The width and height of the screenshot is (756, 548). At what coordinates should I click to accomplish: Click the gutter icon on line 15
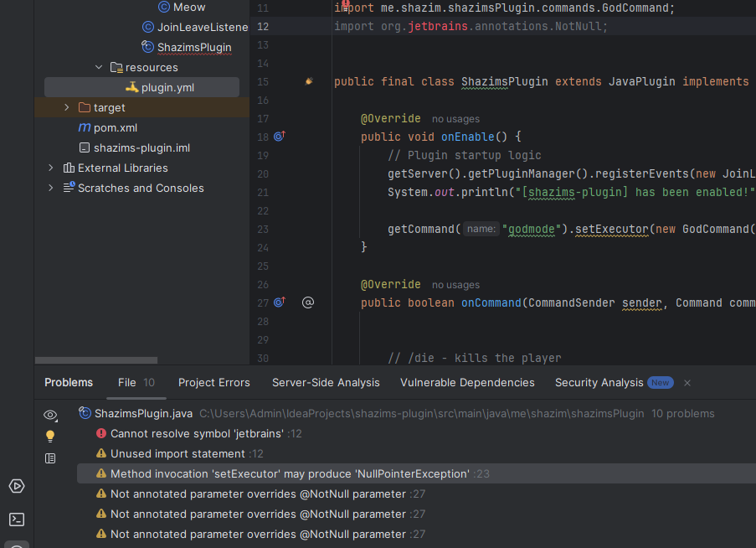[309, 81]
